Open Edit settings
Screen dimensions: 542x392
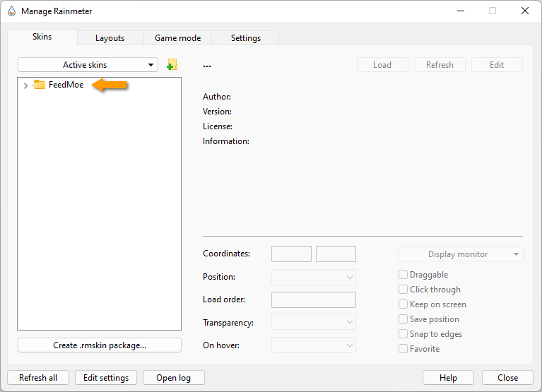[106, 377]
